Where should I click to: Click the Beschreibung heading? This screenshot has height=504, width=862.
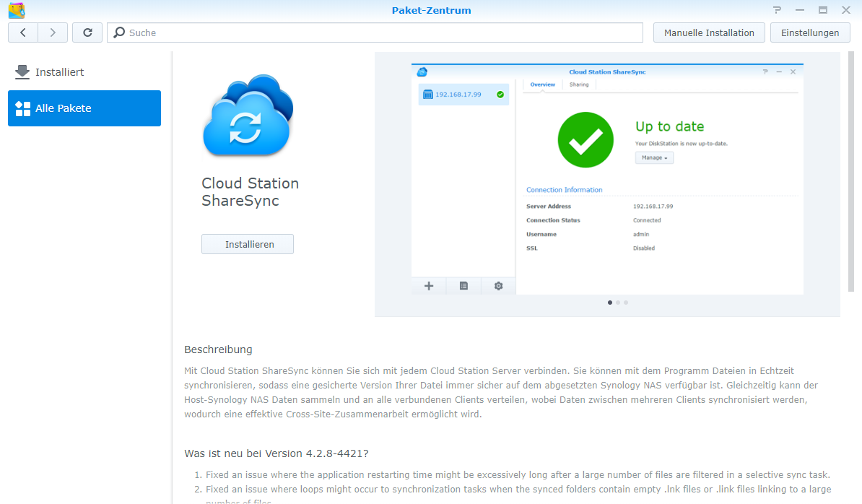(218, 349)
